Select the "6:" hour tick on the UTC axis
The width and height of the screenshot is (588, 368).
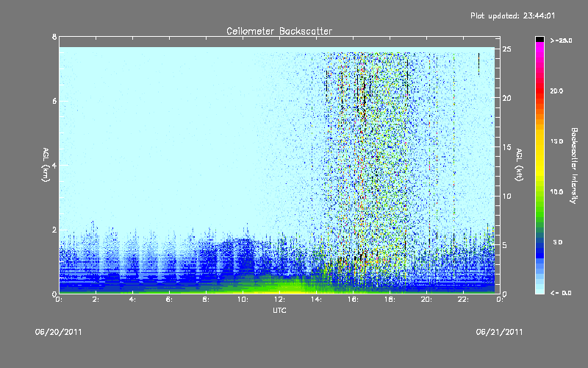(x=170, y=300)
